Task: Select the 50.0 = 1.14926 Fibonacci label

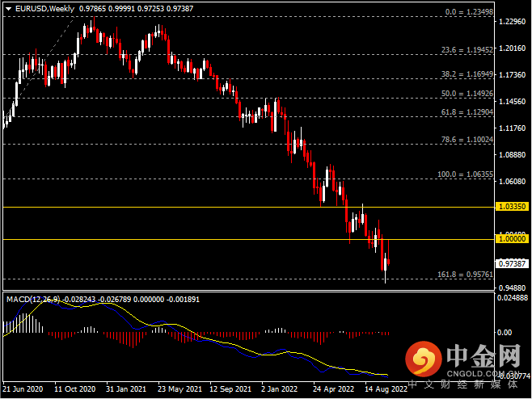Action: click(467, 94)
